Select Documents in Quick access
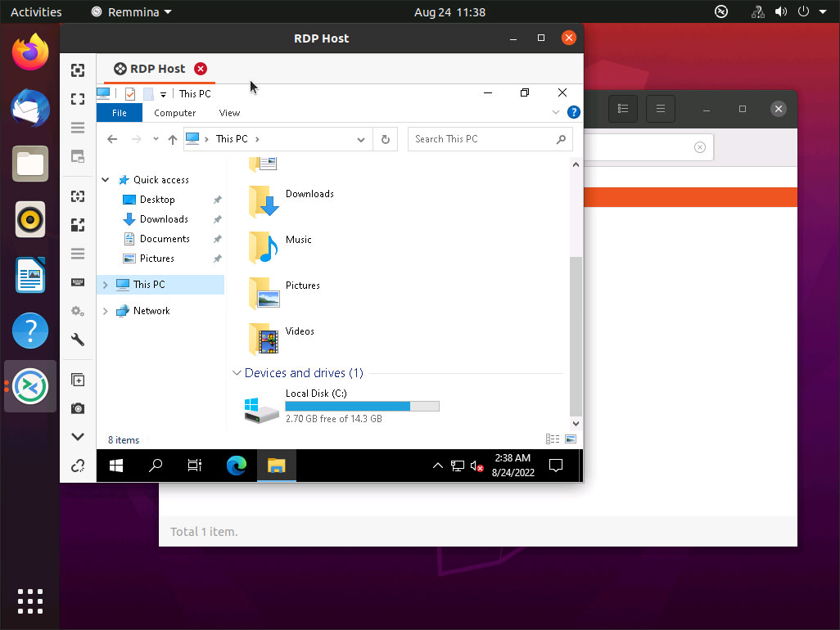840x630 pixels. (165, 239)
